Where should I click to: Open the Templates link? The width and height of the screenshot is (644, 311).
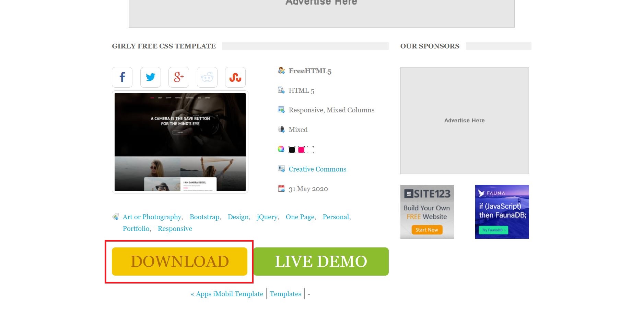pos(285,294)
